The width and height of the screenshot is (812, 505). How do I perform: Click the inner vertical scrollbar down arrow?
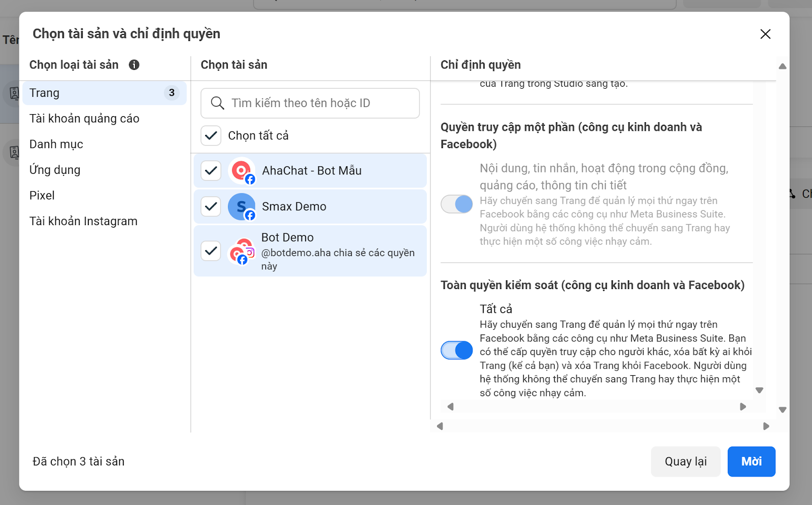pyautogui.click(x=759, y=390)
